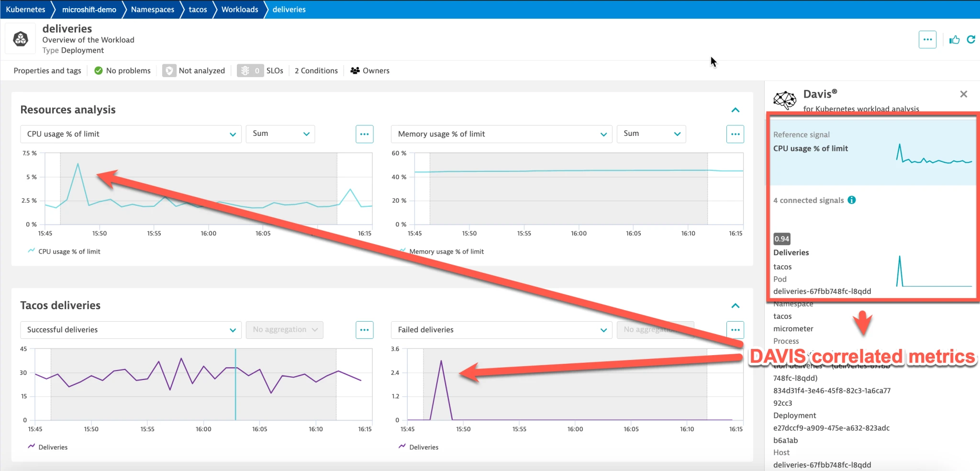
Task: Change Sum aggregation for CPU chart
Action: pos(280,134)
